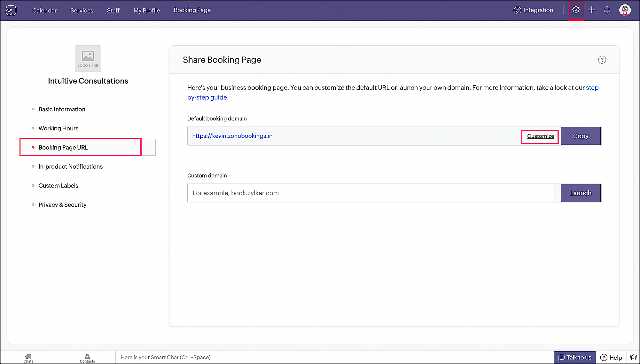Click the Zoho Bookings logo icon
Screen dimensions: 640x364
point(11,10)
